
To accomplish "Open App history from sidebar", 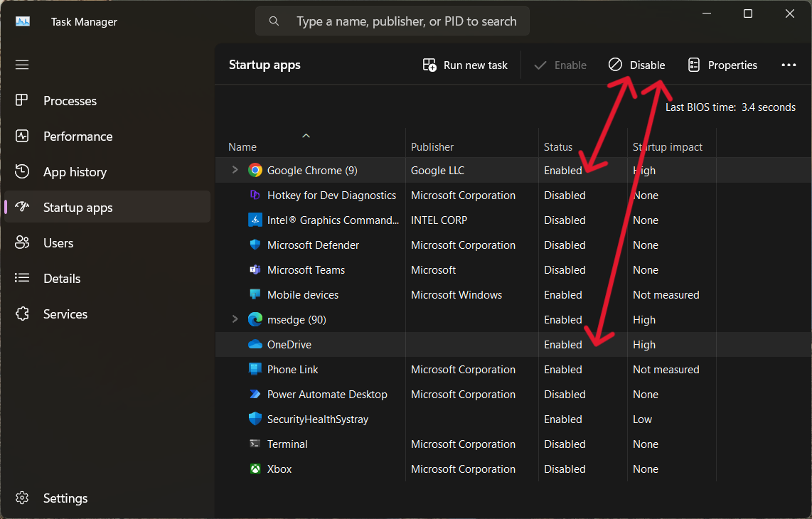I will click(75, 172).
